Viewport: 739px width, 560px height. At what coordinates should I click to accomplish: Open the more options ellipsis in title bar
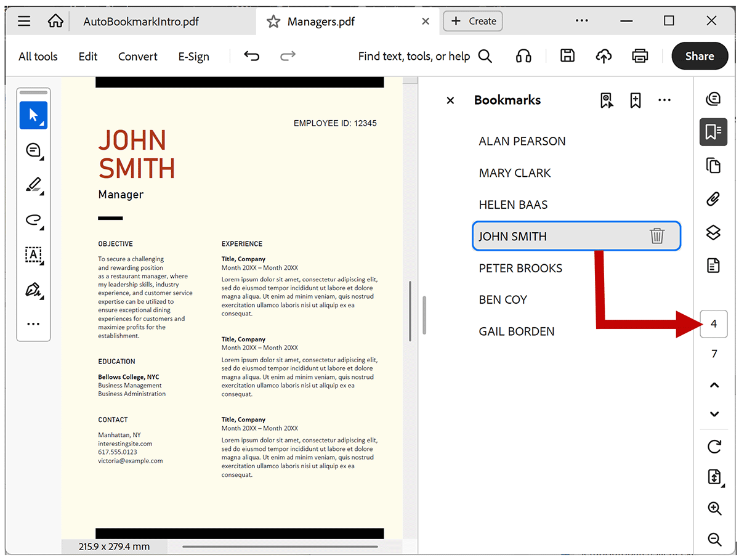pyautogui.click(x=581, y=21)
